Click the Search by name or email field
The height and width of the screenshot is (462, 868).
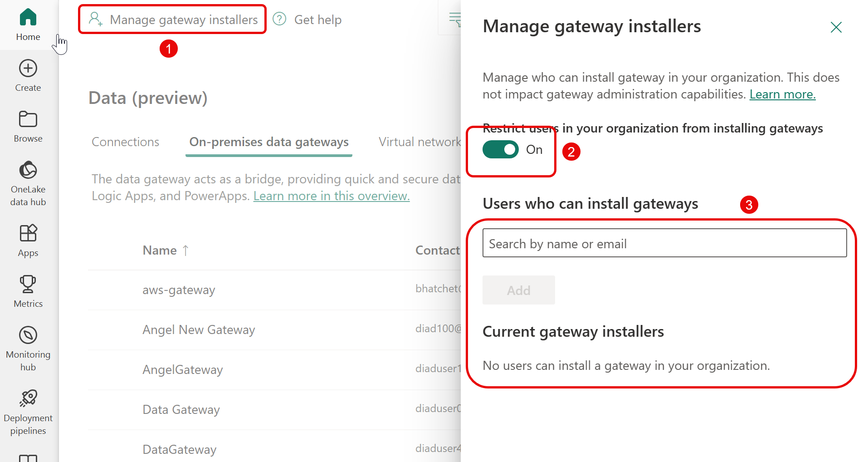click(x=664, y=243)
